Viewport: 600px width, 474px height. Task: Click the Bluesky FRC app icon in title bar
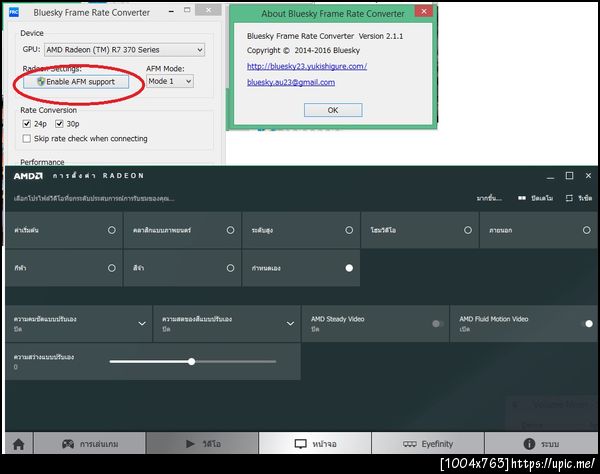coord(14,12)
